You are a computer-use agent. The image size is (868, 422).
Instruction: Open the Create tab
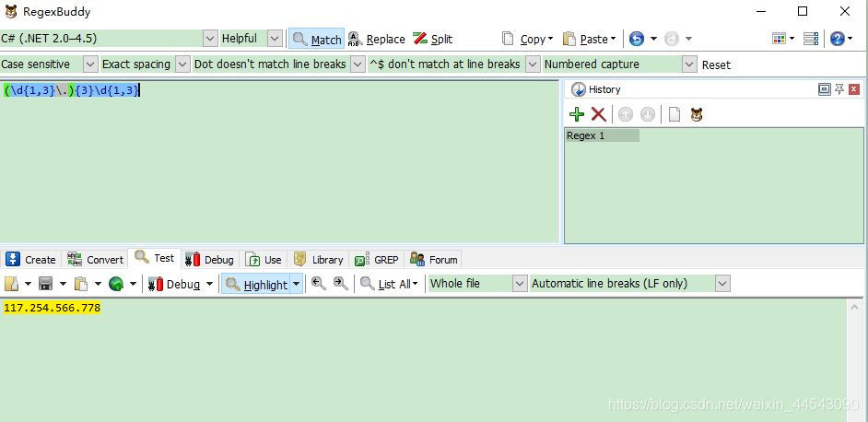[31, 259]
